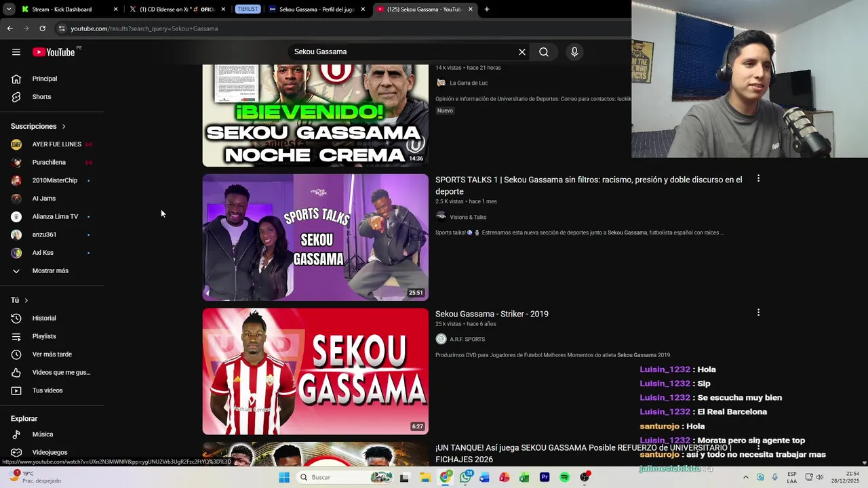Reload the page with refresh button
This screenshot has width=868, height=488.
42,28
